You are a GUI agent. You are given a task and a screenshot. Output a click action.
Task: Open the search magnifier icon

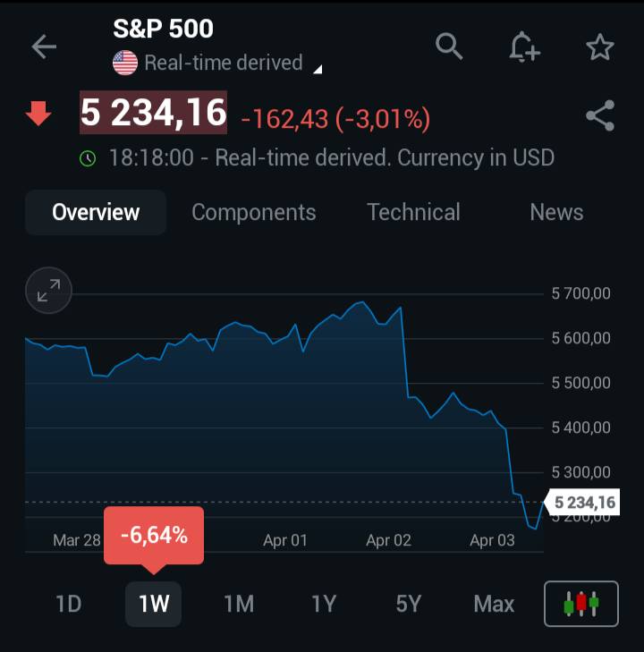click(449, 47)
